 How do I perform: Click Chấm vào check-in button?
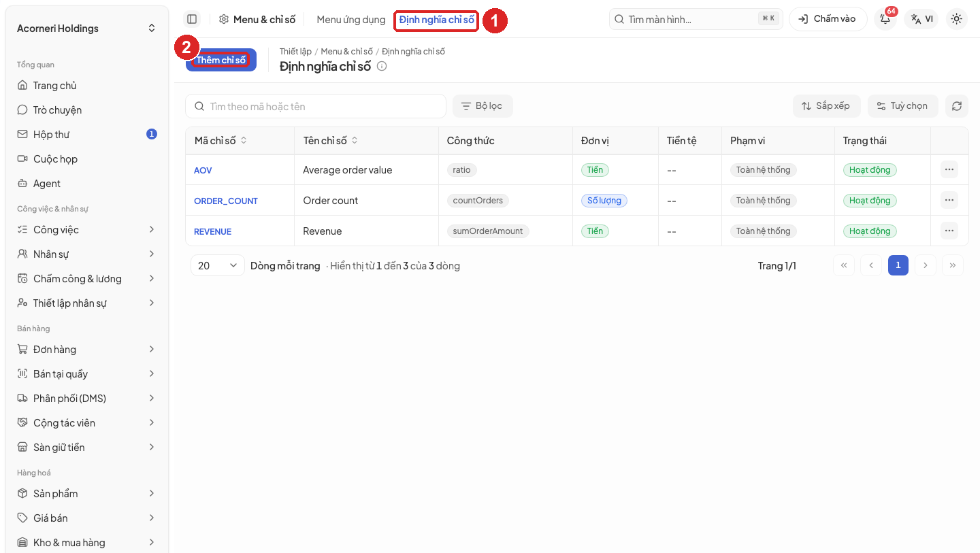828,19
